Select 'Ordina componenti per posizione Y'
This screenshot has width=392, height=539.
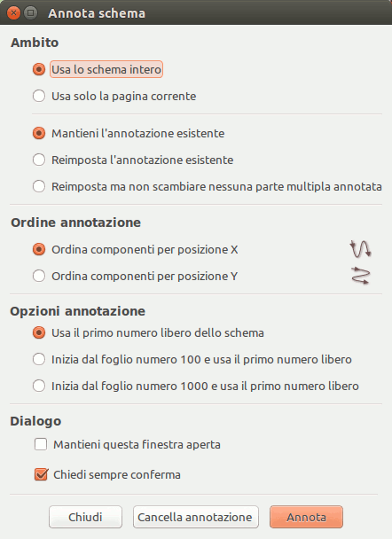point(39,276)
